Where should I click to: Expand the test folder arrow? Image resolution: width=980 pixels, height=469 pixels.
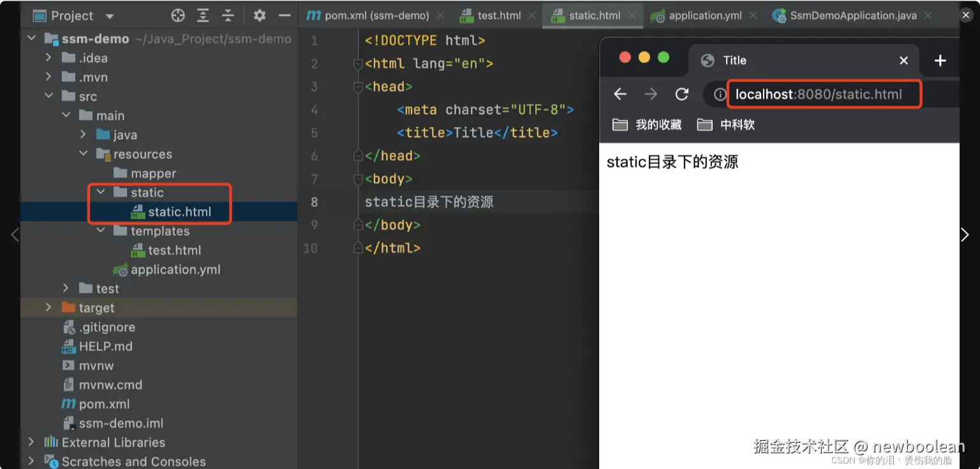pyautogui.click(x=66, y=288)
